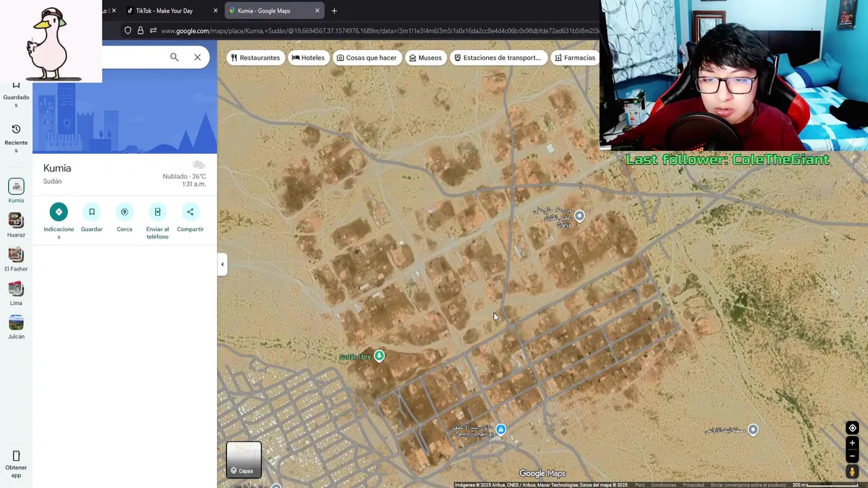The height and width of the screenshot is (488, 868).
Task: Click the Cerca nearby icon
Action: (x=125, y=212)
